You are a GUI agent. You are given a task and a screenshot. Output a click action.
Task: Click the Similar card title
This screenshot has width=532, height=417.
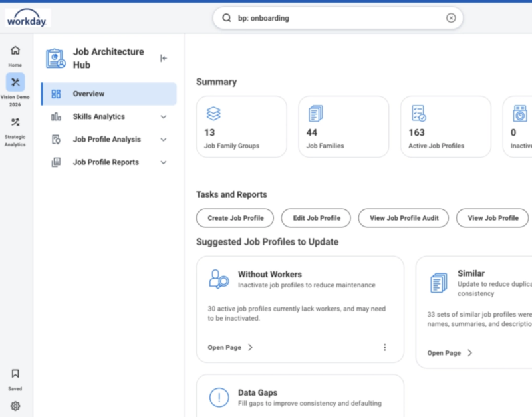tap(471, 273)
